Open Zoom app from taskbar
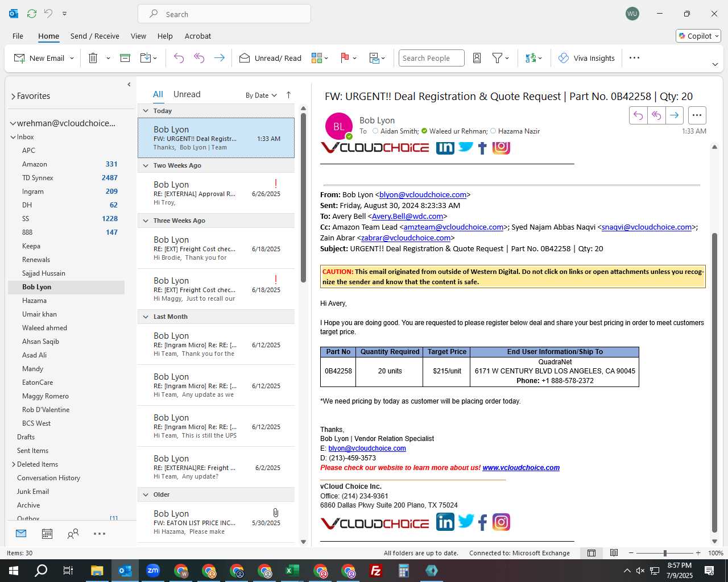The width and height of the screenshot is (728, 582). coord(152,571)
